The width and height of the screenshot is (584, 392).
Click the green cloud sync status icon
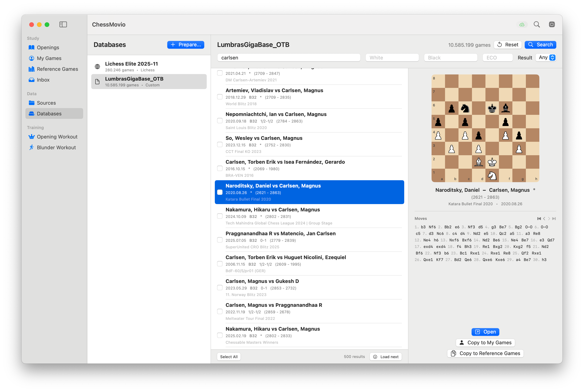coord(522,24)
